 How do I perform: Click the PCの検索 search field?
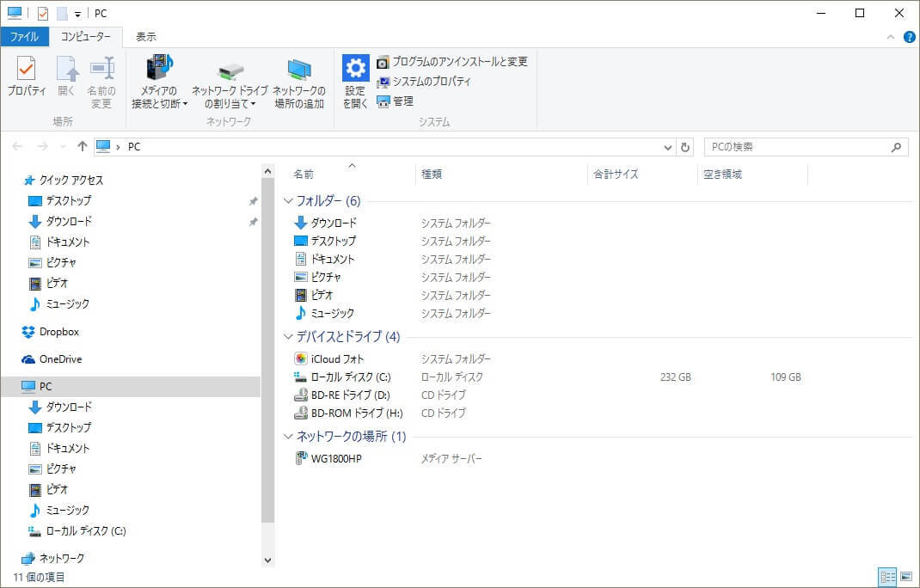pos(798,147)
